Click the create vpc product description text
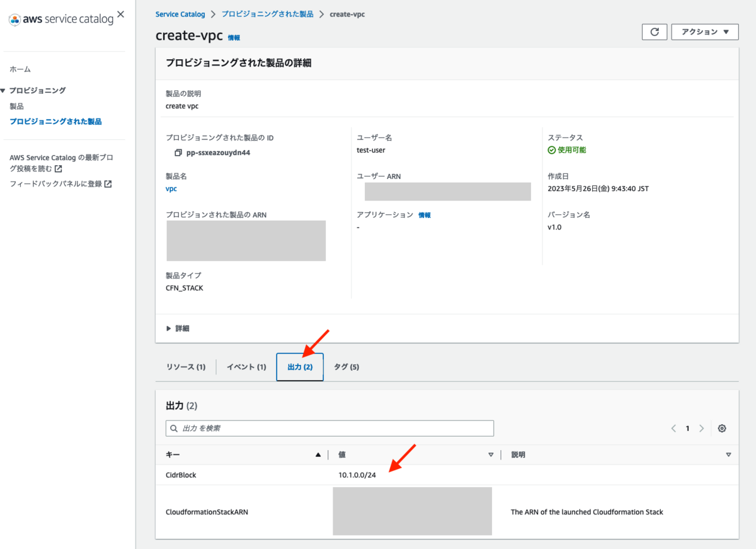756x549 pixels. [182, 106]
